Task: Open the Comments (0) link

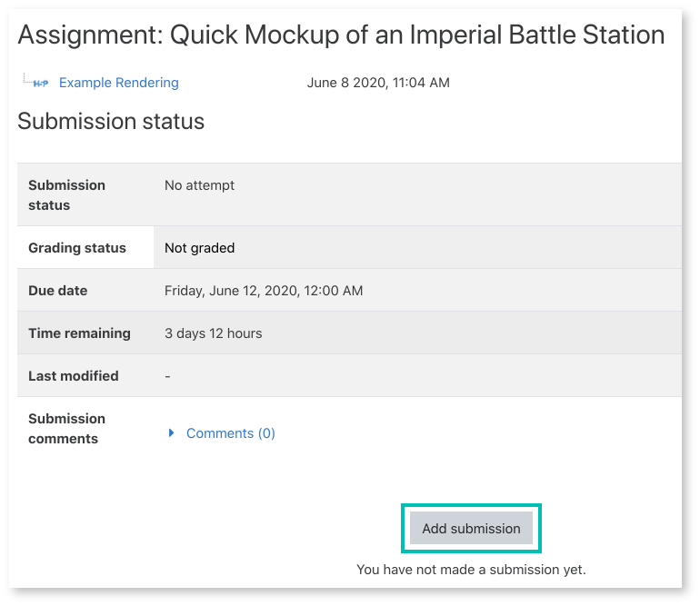Action: tap(230, 433)
